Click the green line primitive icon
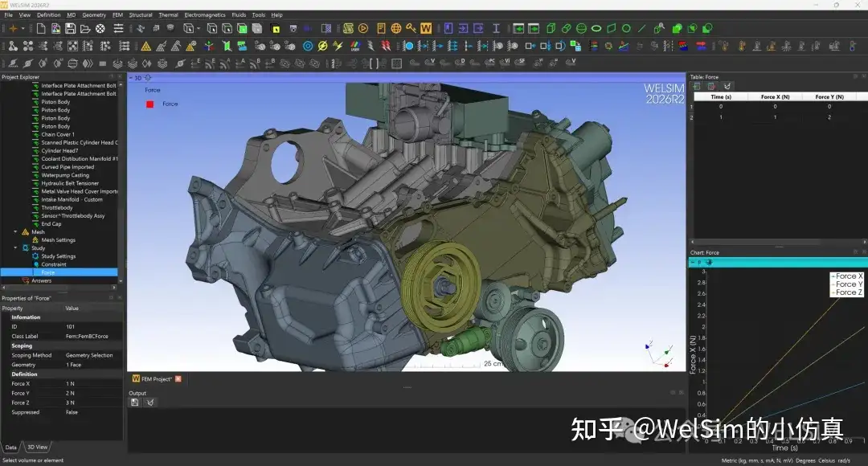Image resolution: width=868 pixels, height=466 pixels. point(641,28)
